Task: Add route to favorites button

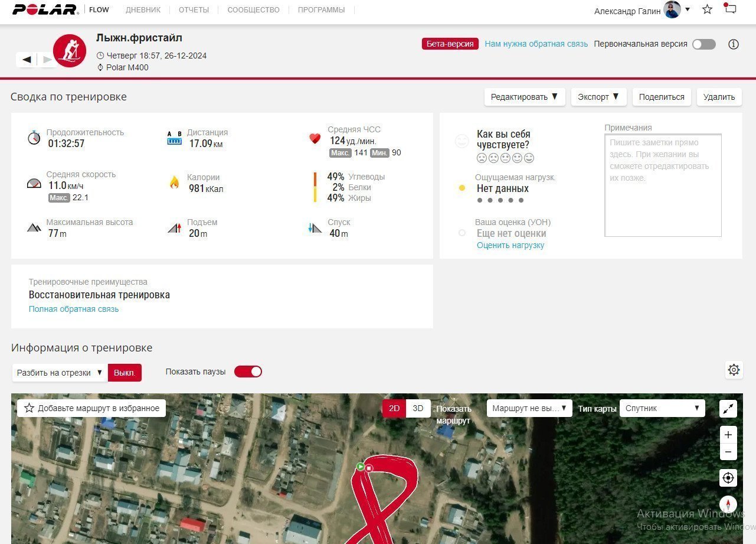Action: click(x=91, y=408)
